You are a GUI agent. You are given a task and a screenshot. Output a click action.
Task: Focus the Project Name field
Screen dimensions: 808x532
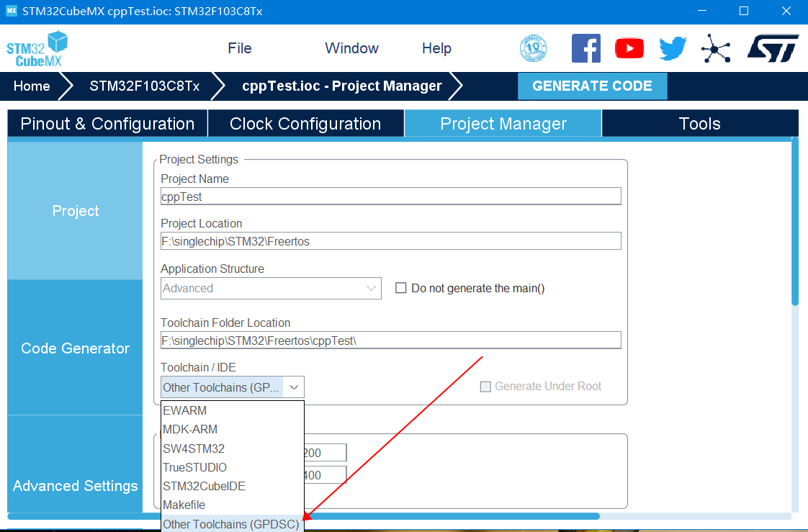(390, 197)
